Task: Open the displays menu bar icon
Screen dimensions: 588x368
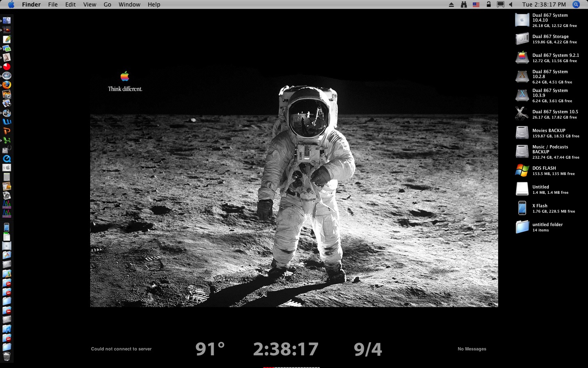Action: coord(500,4)
